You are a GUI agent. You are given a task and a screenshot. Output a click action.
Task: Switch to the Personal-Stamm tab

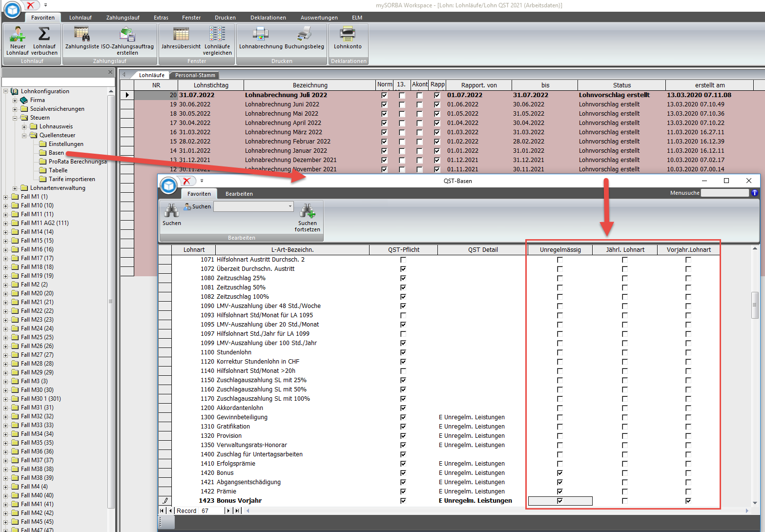[x=195, y=75]
